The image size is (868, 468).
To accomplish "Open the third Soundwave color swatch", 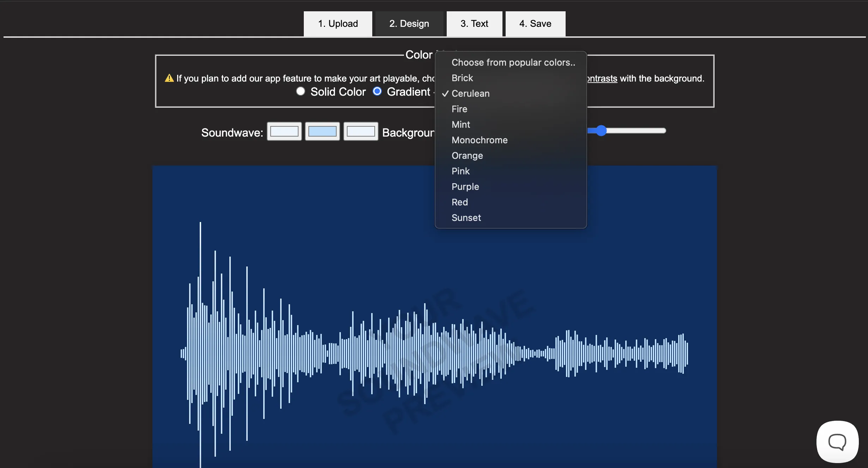I will pos(361,131).
